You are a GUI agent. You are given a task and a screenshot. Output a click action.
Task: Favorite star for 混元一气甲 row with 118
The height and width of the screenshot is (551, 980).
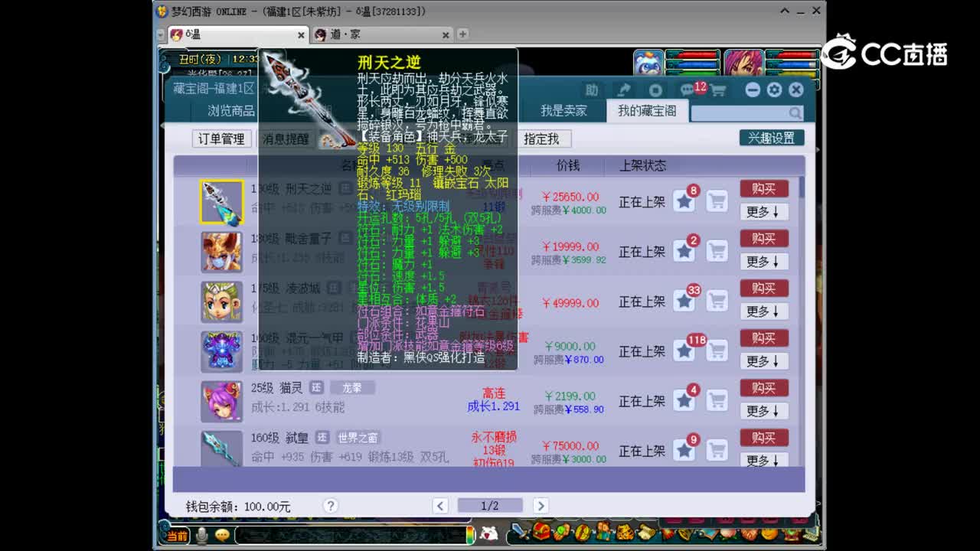(684, 351)
